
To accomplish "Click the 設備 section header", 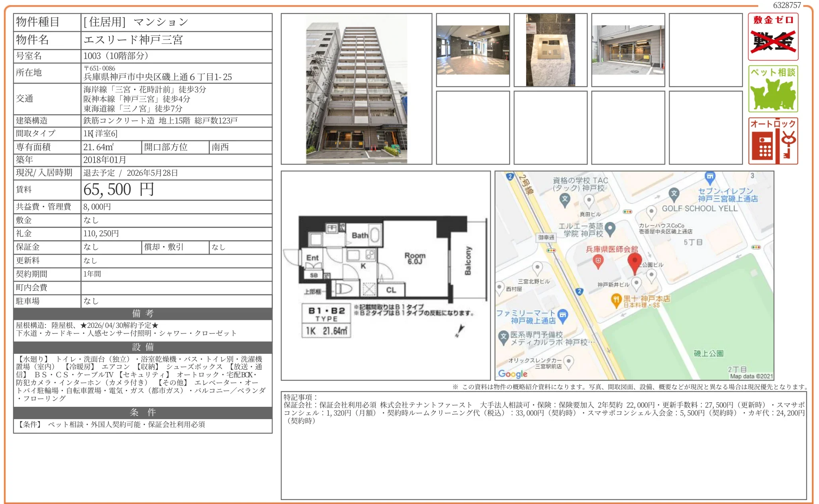I will click(143, 347).
